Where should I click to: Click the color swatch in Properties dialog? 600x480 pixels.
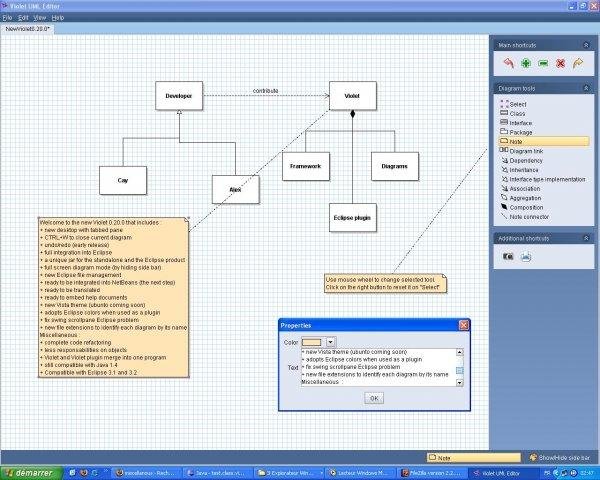[x=311, y=342]
